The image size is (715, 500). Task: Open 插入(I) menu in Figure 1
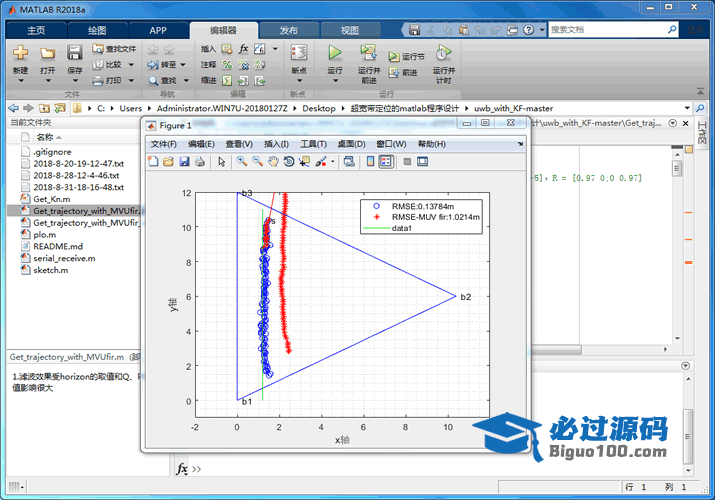(276, 144)
